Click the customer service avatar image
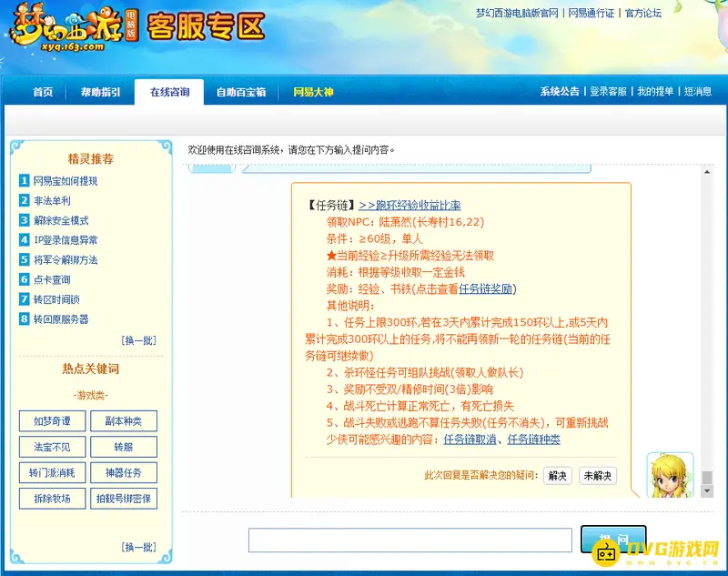The height and width of the screenshot is (576, 728). pyautogui.click(x=670, y=475)
